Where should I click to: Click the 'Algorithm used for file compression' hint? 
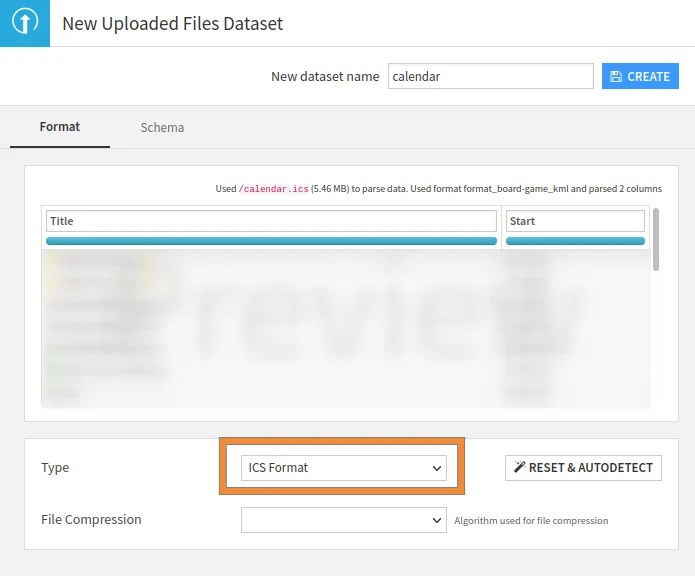click(x=531, y=521)
